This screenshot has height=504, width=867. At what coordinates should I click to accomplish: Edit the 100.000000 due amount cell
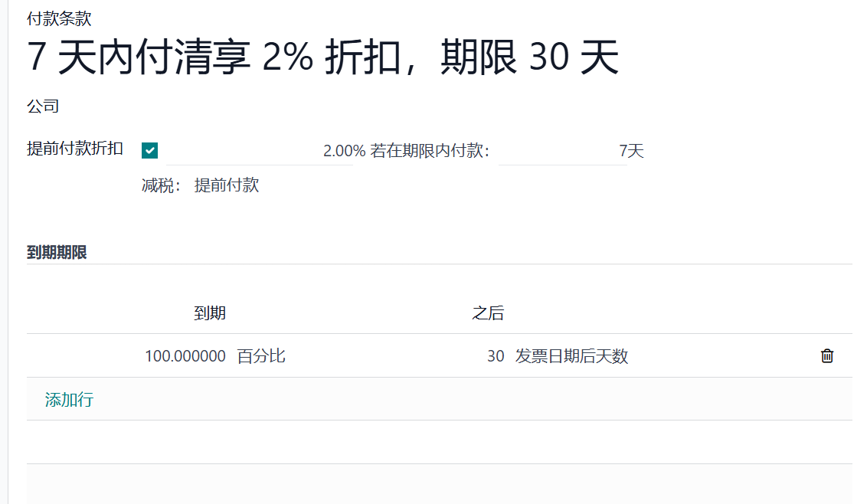(185, 355)
